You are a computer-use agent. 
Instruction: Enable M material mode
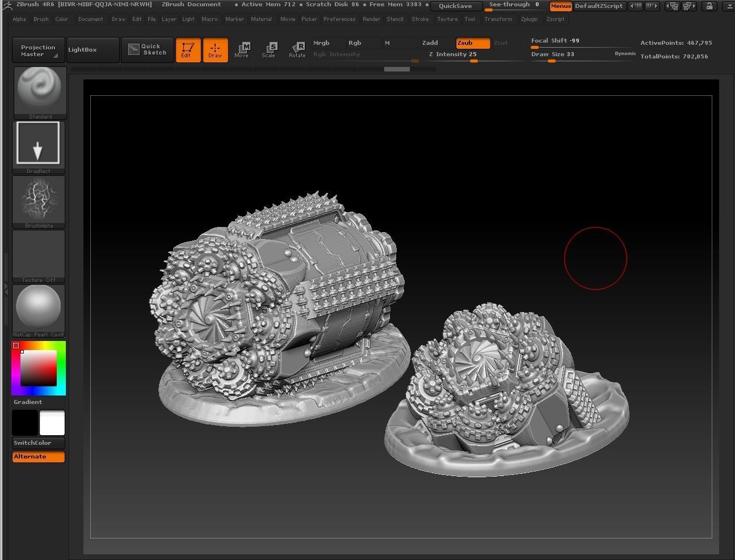click(x=400, y=43)
